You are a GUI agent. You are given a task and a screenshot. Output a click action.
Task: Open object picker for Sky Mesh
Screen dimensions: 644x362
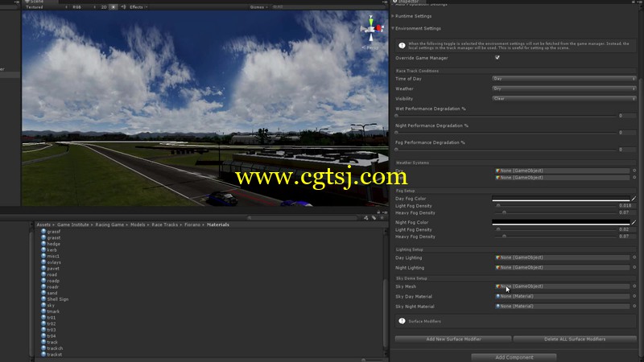coord(634,286)
